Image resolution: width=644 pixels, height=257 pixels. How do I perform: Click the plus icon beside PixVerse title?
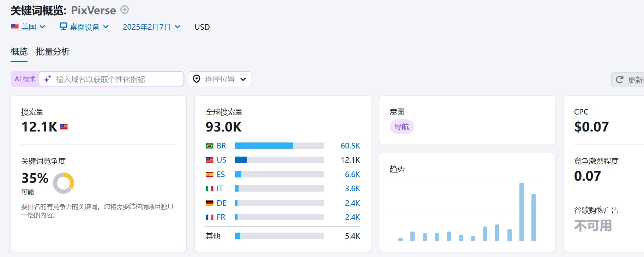[x=125, y=10]
